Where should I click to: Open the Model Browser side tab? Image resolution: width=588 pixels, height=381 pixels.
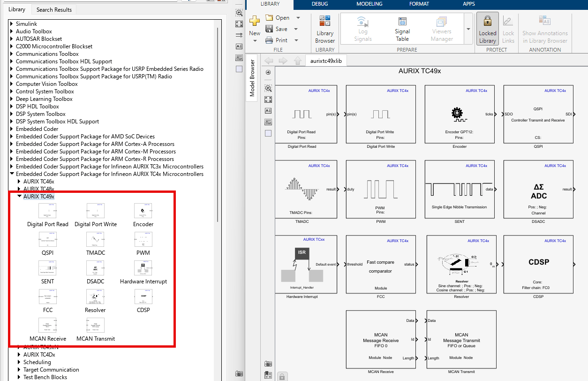pos(252,78)
